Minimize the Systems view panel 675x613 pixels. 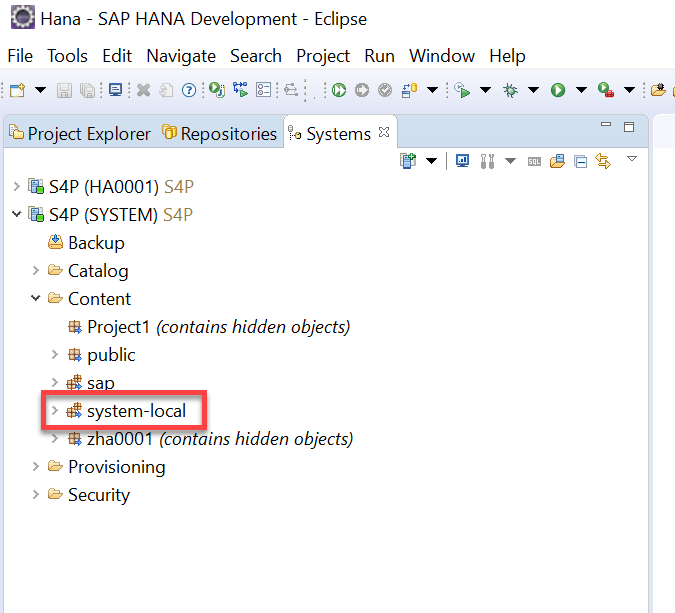[x=606, y=125]
